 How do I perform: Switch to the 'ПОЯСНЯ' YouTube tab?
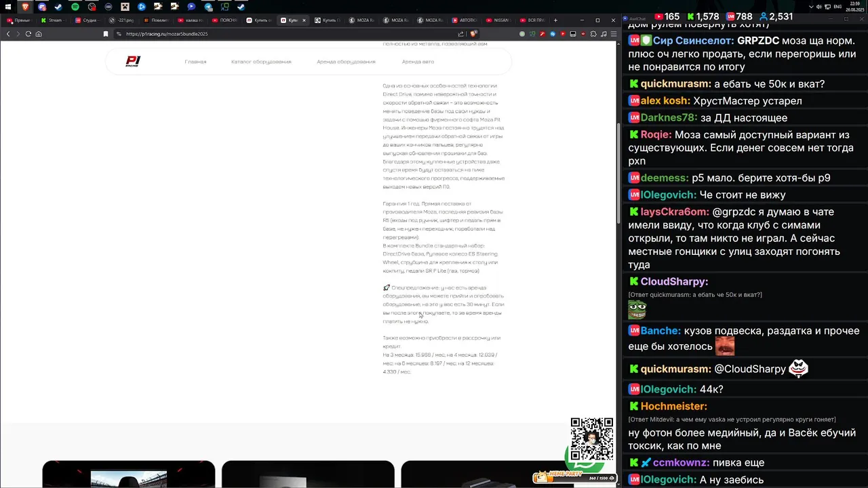pos(226,20)
